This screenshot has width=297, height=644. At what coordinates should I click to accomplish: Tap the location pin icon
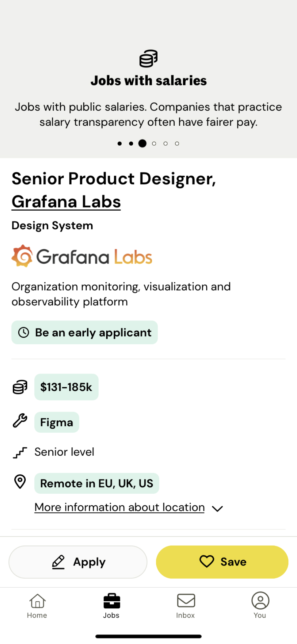coord(20,481)
